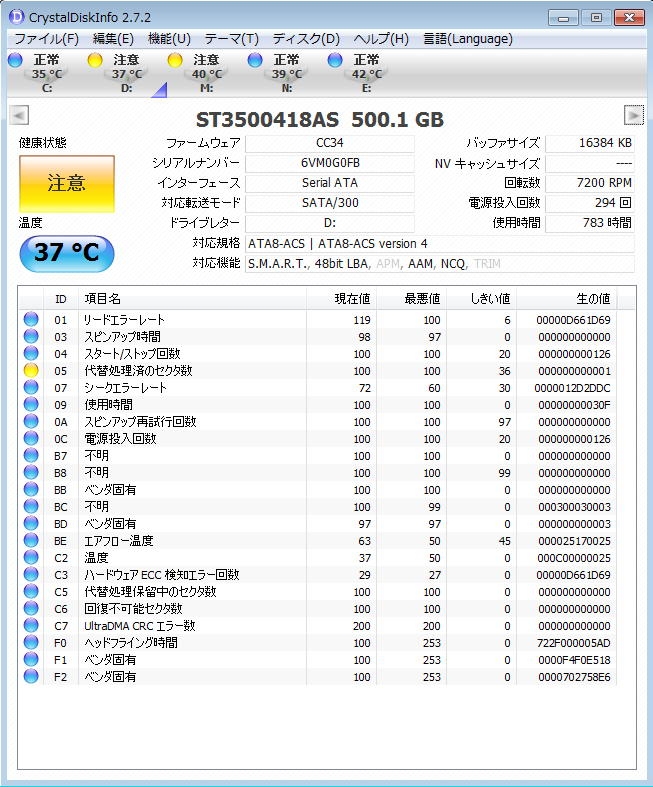Click the 最悪値 column header
Viewport: 653px width, 787px height.
tap(412, 299)
